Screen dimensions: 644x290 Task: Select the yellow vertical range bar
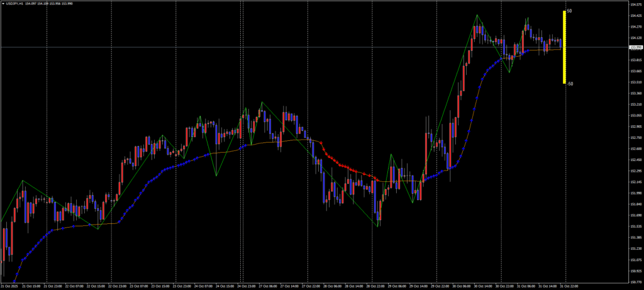click(564, 47)
